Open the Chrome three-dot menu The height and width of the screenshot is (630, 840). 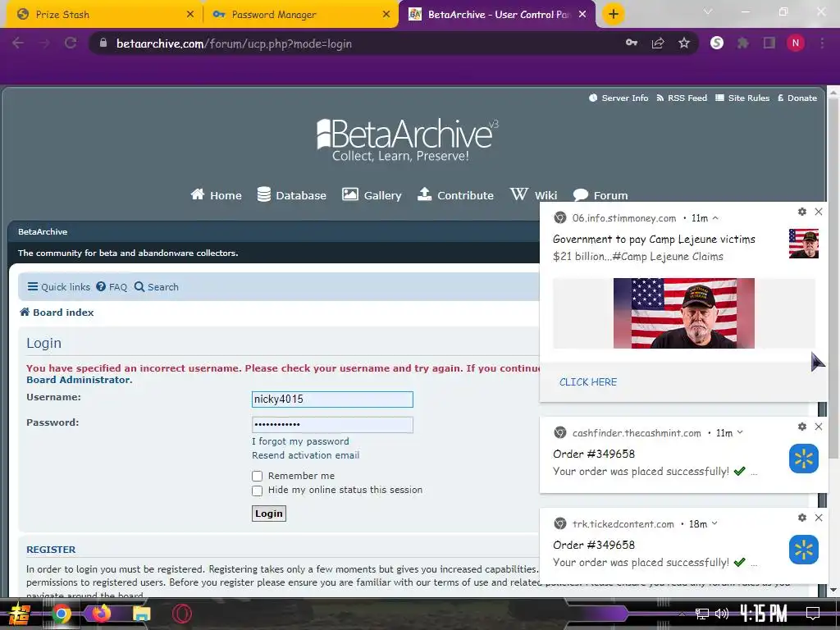[822, 43]
